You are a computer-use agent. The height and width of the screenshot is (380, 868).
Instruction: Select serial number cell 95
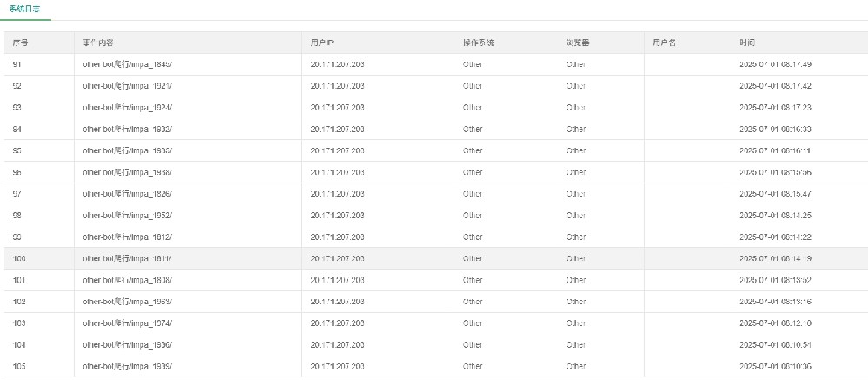(17, 150)
